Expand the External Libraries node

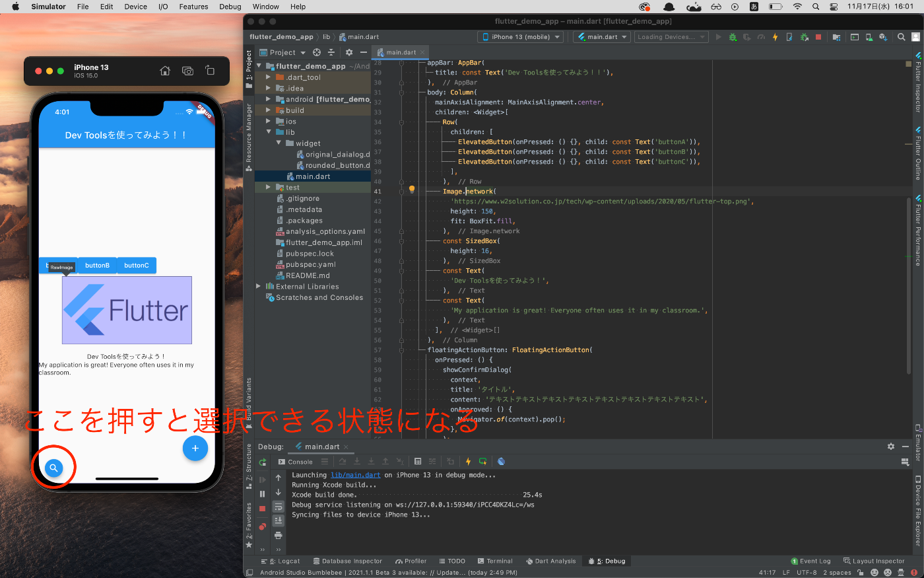(259, 286)
